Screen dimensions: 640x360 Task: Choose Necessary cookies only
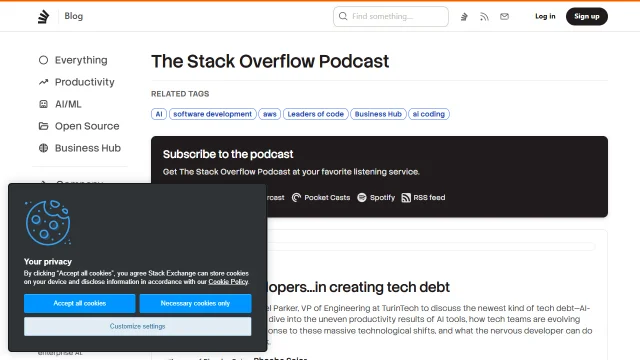point(195,303)
